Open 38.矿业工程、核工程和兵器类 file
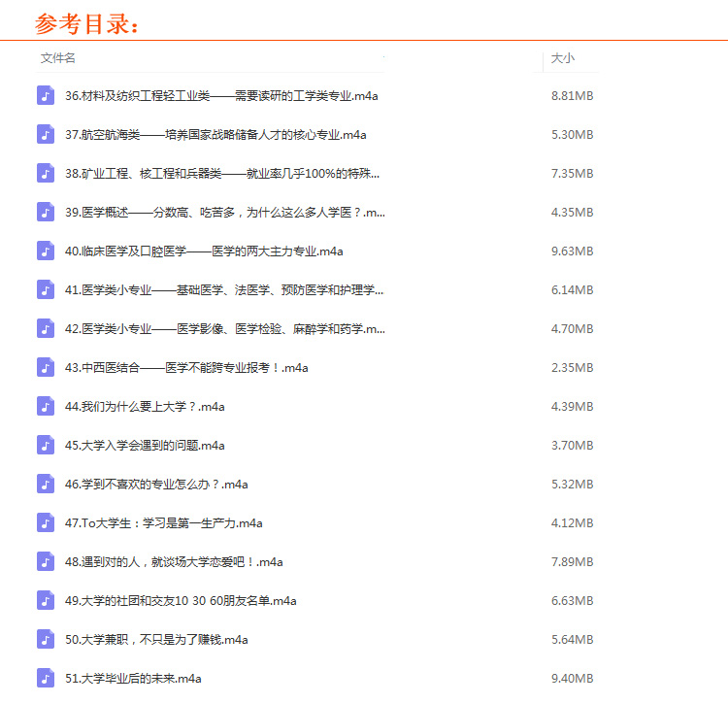 point(222,173)
